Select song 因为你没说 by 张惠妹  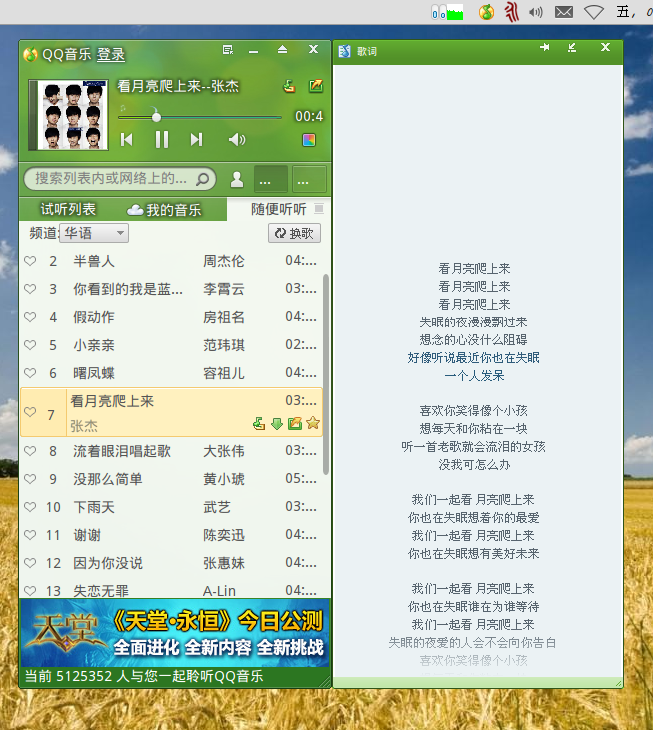pos(171,562)
